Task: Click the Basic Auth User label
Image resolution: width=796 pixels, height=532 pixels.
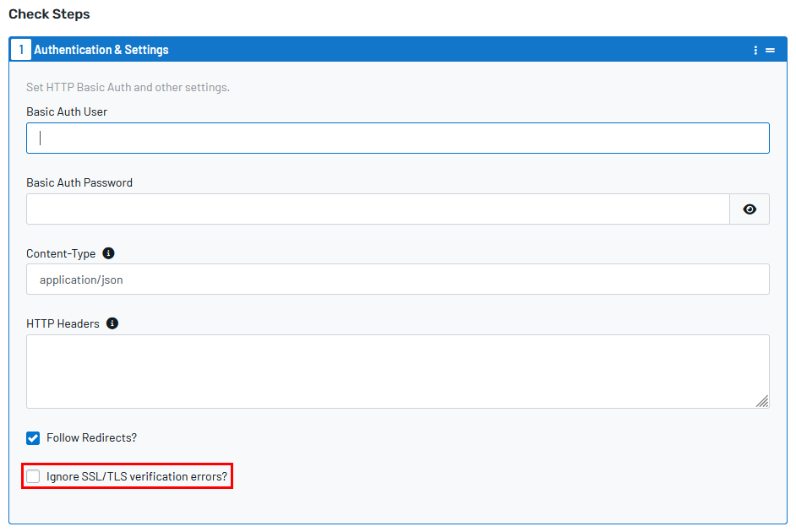Action: (67, 111)
